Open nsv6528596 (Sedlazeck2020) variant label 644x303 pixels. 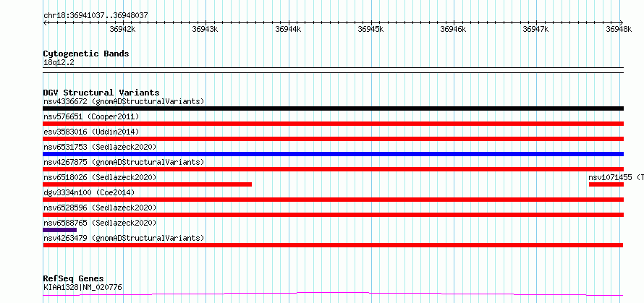coord(100,208)
